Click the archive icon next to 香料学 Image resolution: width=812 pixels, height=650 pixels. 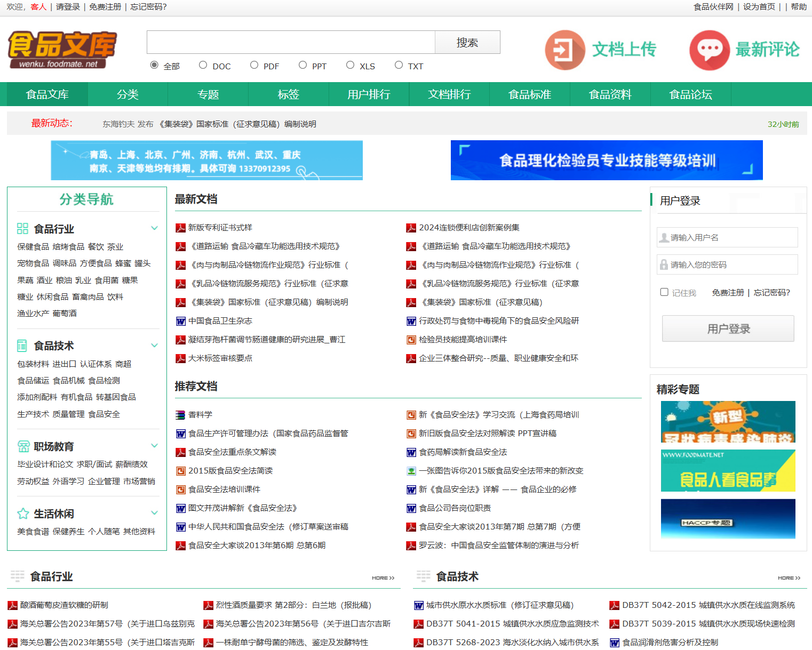click(x=181, y=415)
